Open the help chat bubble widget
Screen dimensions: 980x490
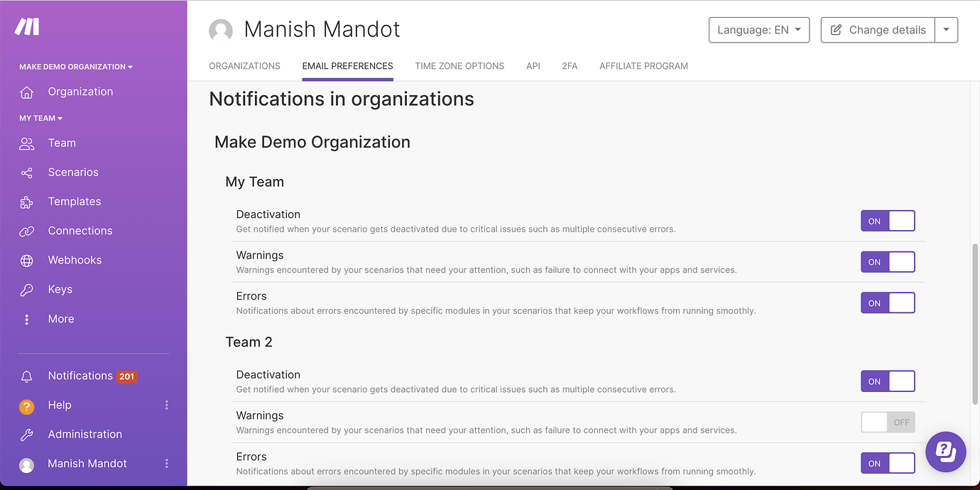[946, 452]
